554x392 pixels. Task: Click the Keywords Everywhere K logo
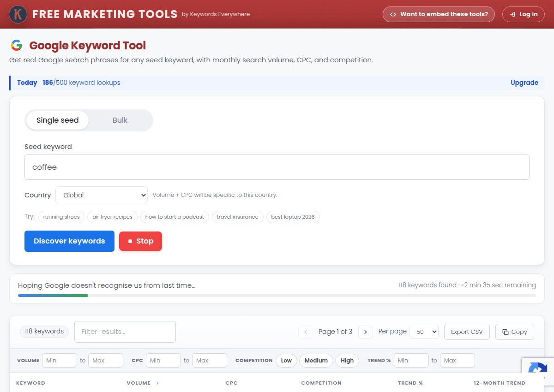tap(18, 14)
